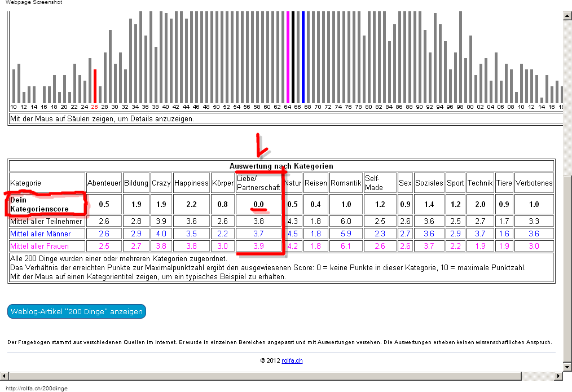Image resolution: width=572 pixels, height=392 pixels.
Task: Click the Mit der Maus auf Säulen hint text
Action: click(x=102, y=119)
